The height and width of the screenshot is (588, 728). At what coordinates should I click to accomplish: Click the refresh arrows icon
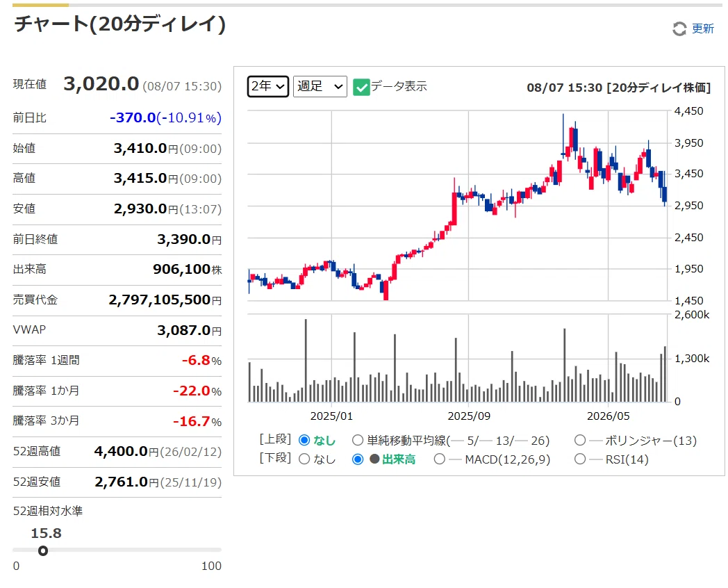679,28
